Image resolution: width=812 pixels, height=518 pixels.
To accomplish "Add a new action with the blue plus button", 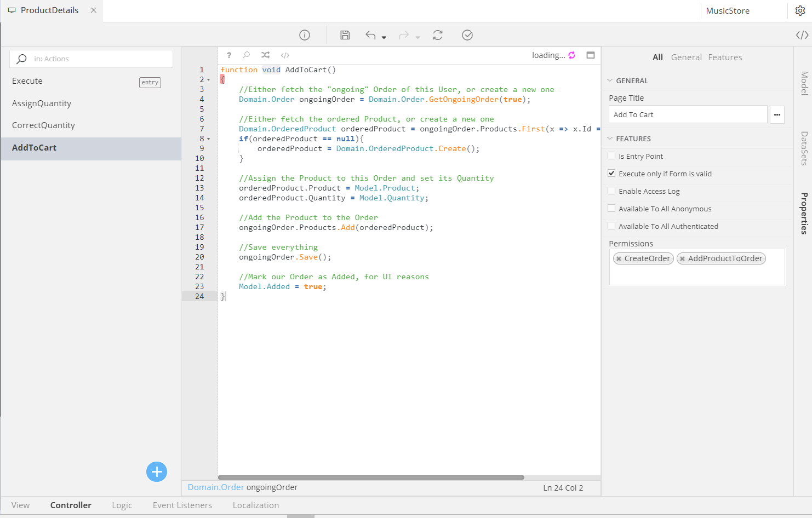I will (157, 471).
